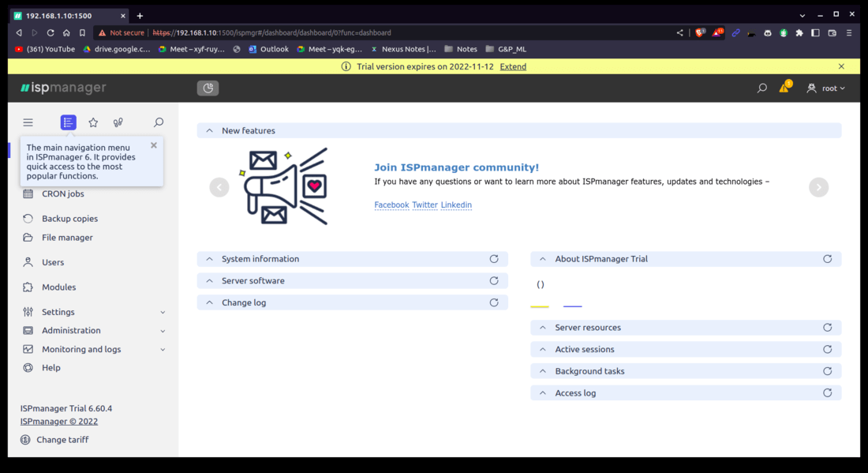Go to the previous New features slide
The height and width of the screenshot is (473, 868).
219,187
